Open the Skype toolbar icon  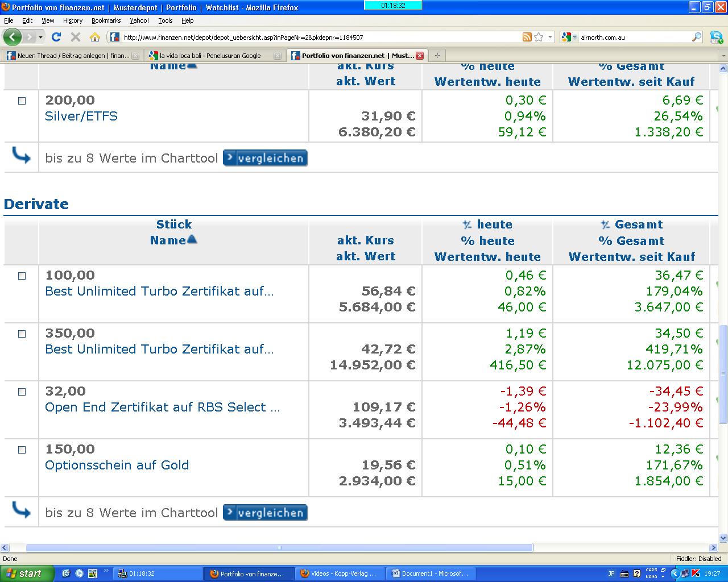716,37
